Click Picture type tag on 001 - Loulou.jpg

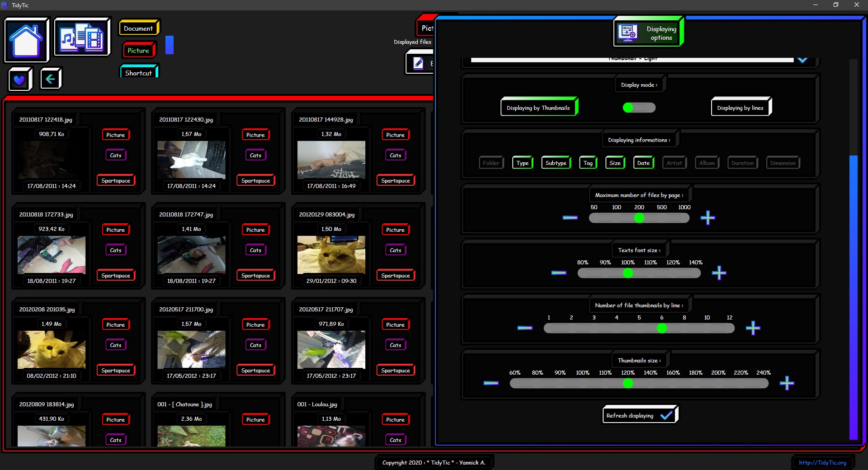pos(396,419)
